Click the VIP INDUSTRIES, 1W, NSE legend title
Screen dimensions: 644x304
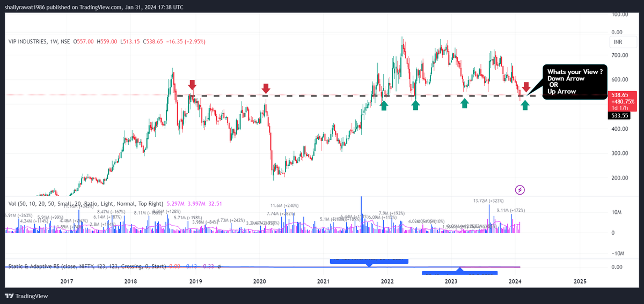click(x=39, y=42)
